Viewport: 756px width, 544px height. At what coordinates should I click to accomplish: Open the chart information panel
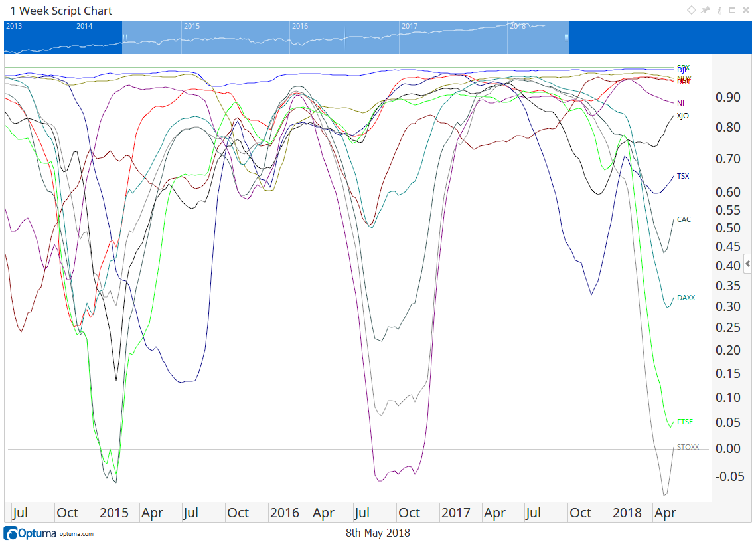(x=719, y=10)
